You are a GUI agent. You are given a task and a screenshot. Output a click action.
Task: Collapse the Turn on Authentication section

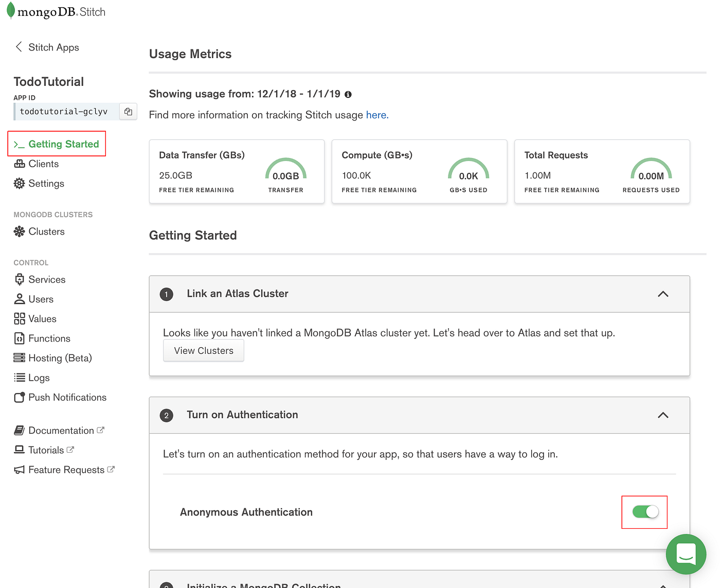(x=663, y=415)
